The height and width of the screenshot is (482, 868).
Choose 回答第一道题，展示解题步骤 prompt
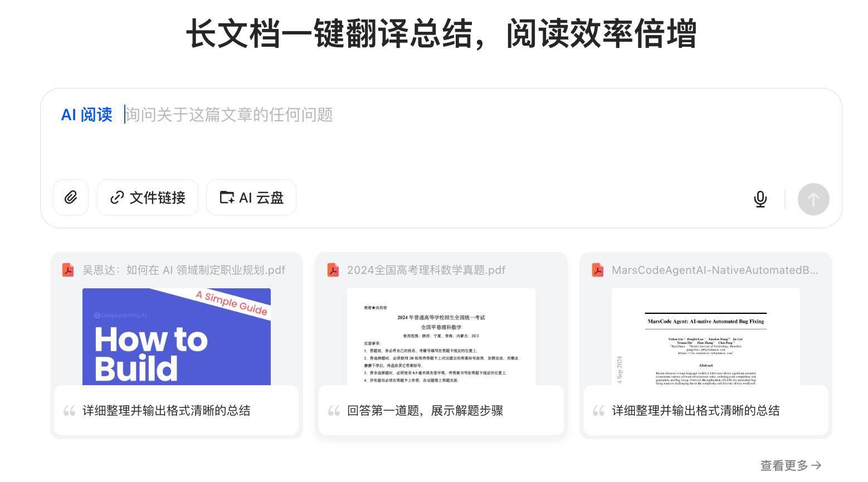click(x=441, y=411)
